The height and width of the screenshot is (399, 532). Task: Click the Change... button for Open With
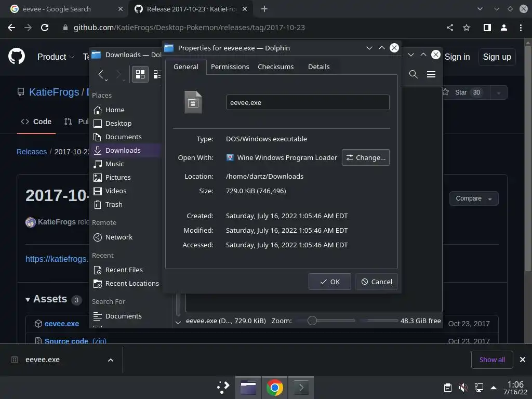click(365, 157)
